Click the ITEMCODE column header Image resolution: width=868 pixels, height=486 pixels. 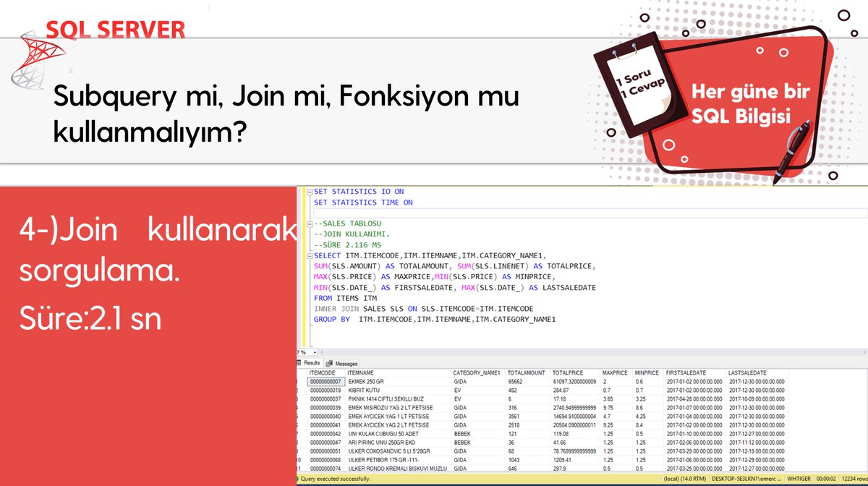point(325,372)
